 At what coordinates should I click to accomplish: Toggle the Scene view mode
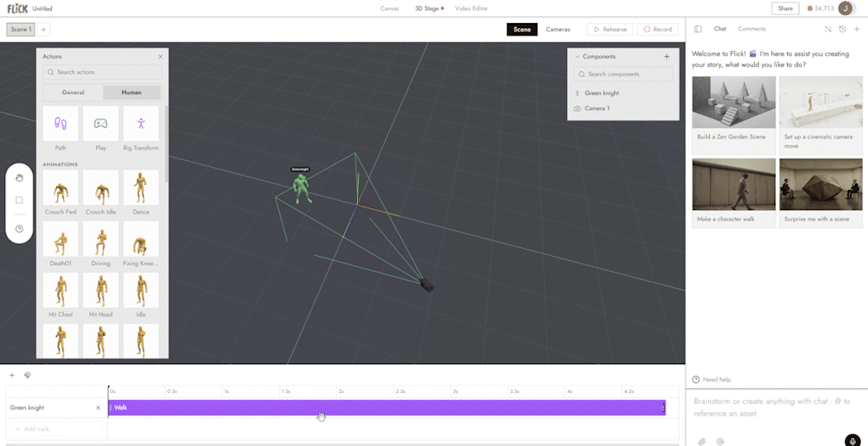click(522, 30)
